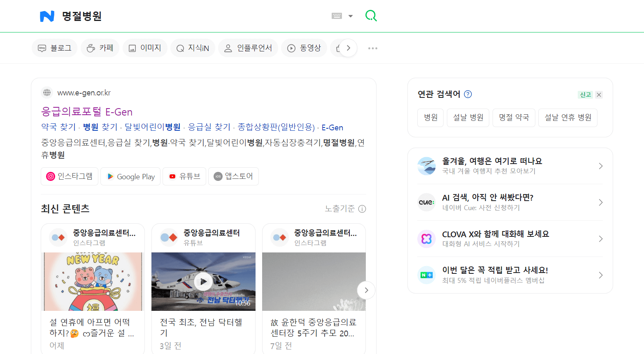
Task: Click the 연관 검색어 question mark icon
Action: click(467, 94)
